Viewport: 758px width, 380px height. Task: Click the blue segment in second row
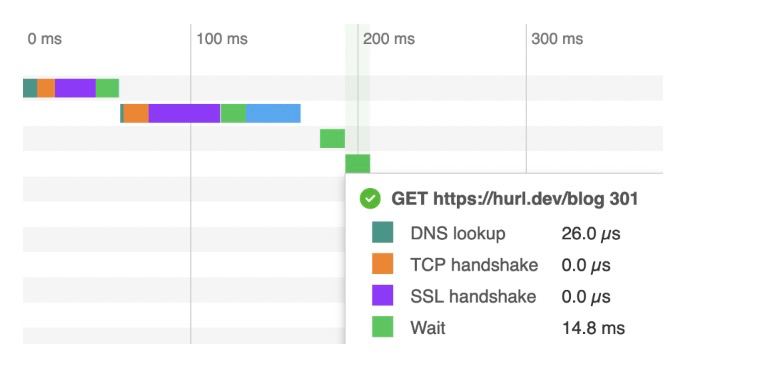(x=273, y=113)
